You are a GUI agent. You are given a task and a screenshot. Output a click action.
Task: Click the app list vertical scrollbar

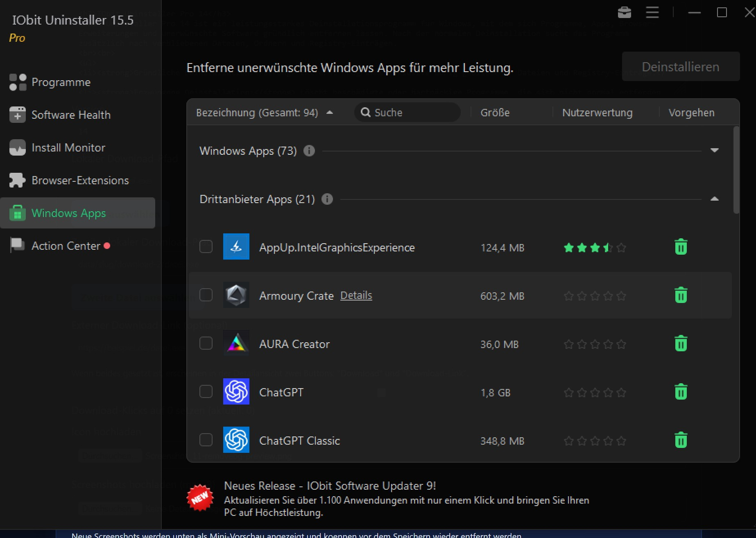click(x=736, y=170)
